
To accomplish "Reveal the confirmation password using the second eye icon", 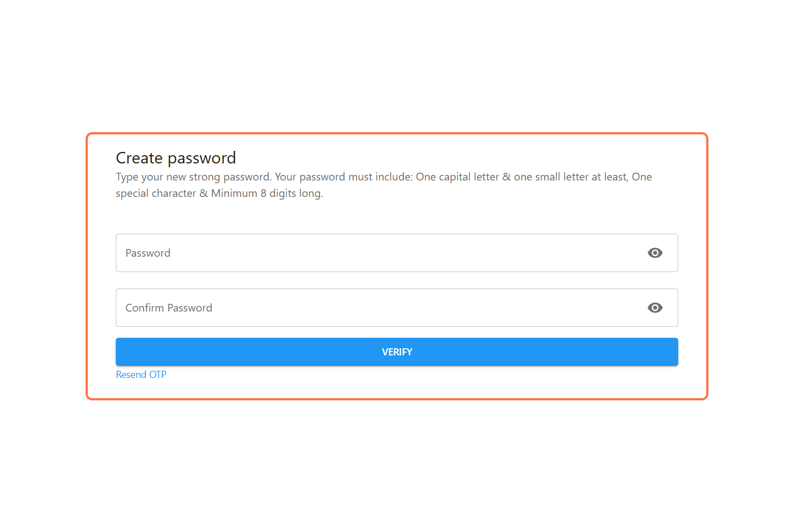I will point(655,308).
